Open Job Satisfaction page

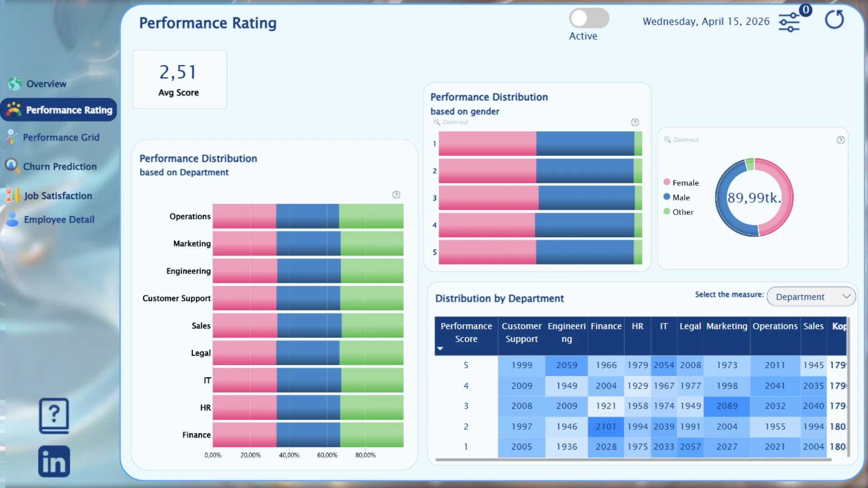tap(58, 196)
